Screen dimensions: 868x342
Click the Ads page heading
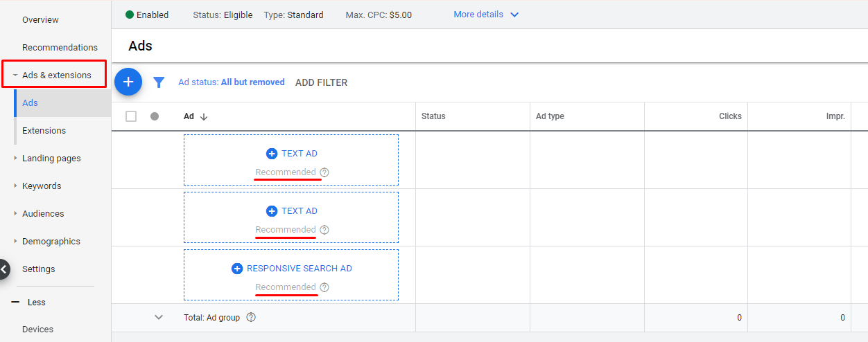click(140, 46)
